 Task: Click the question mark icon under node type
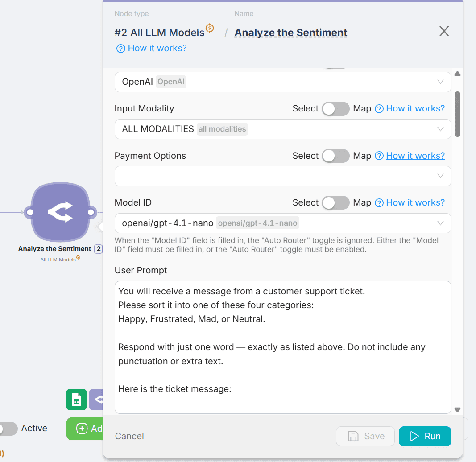[120, 49]
